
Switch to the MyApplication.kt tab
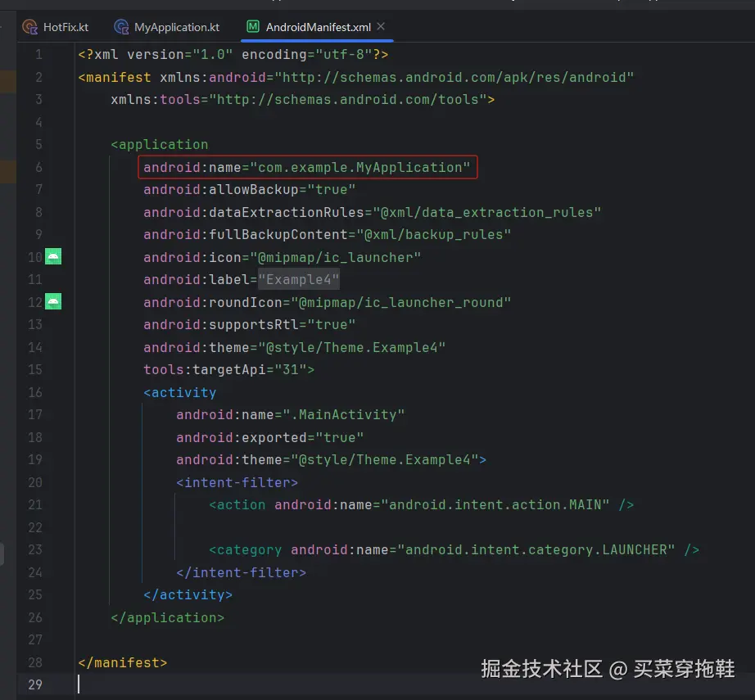coord(166,27)
